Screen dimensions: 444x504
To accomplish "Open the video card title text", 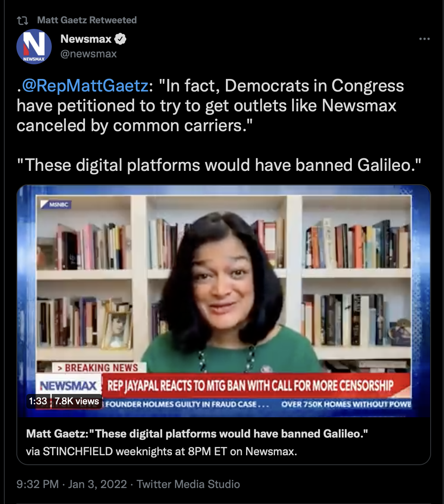I will [197, 434].
